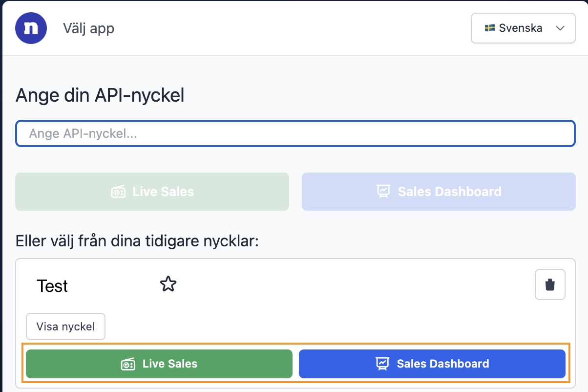This screenshot has height=392, width=588.
Task: Mark the Test key as favorite with the star
Action: coord(168,284)
